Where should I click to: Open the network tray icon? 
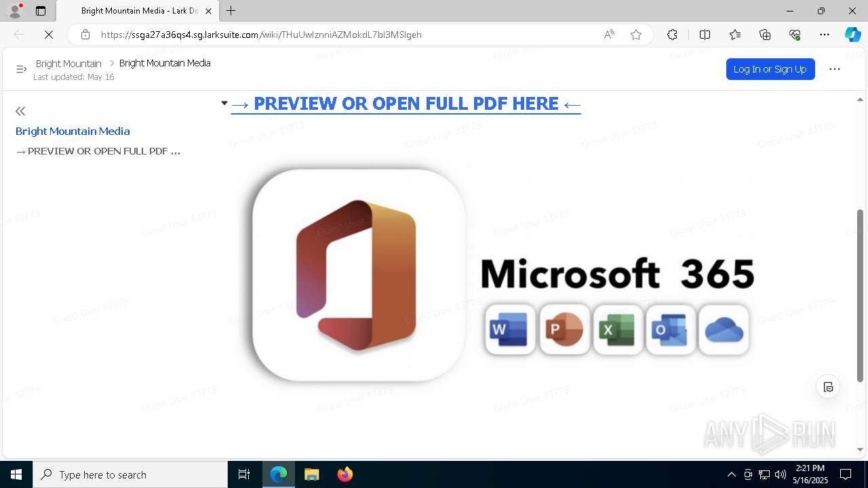[x=764, y=474]
